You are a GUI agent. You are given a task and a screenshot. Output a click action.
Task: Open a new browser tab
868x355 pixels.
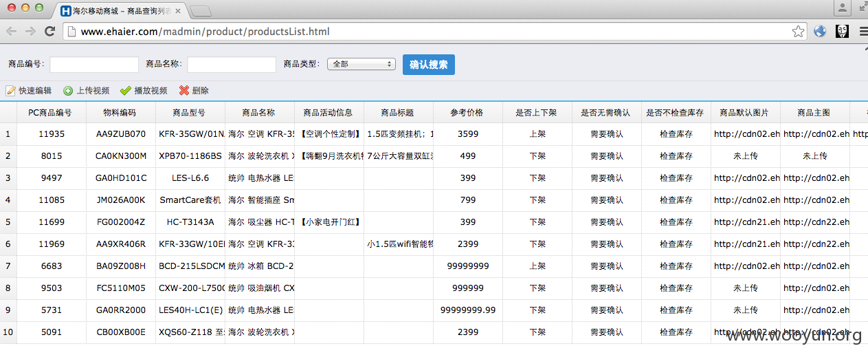(x=201, y=11)
